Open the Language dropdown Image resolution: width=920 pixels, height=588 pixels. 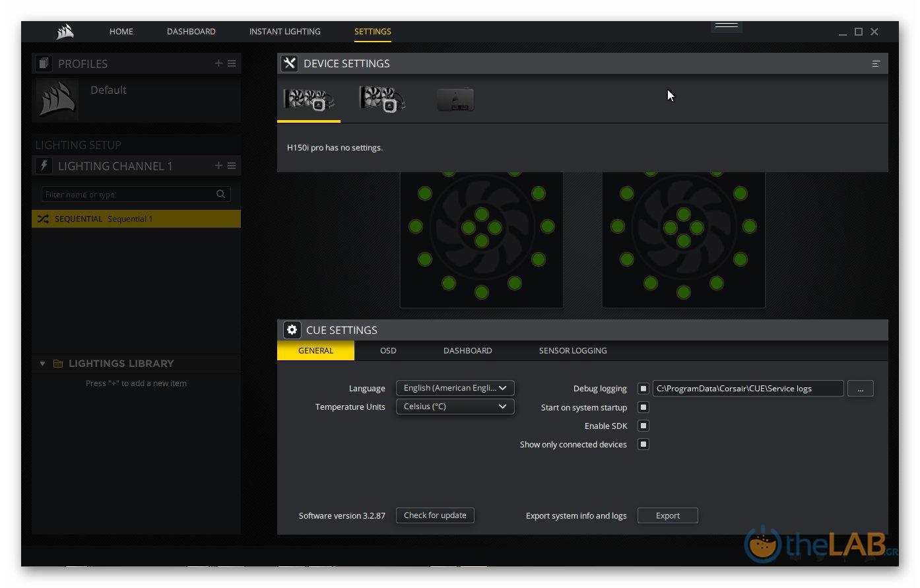(x=455, y=388)
